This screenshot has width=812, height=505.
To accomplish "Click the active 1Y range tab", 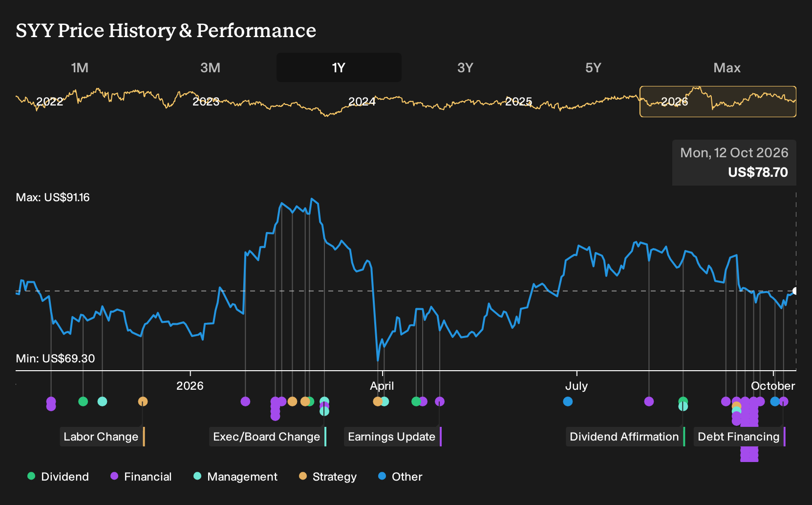I will pos(339,67).
